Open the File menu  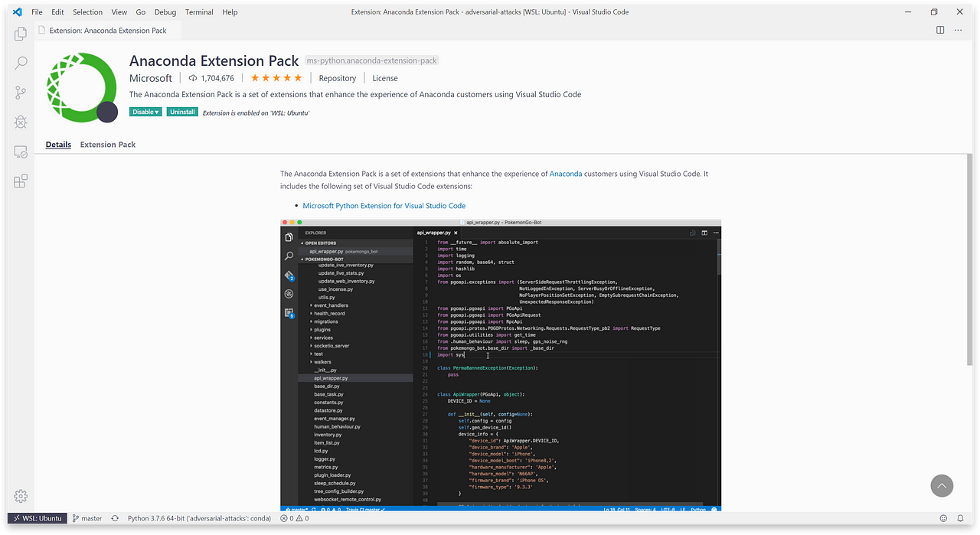(x=37, y=12)
